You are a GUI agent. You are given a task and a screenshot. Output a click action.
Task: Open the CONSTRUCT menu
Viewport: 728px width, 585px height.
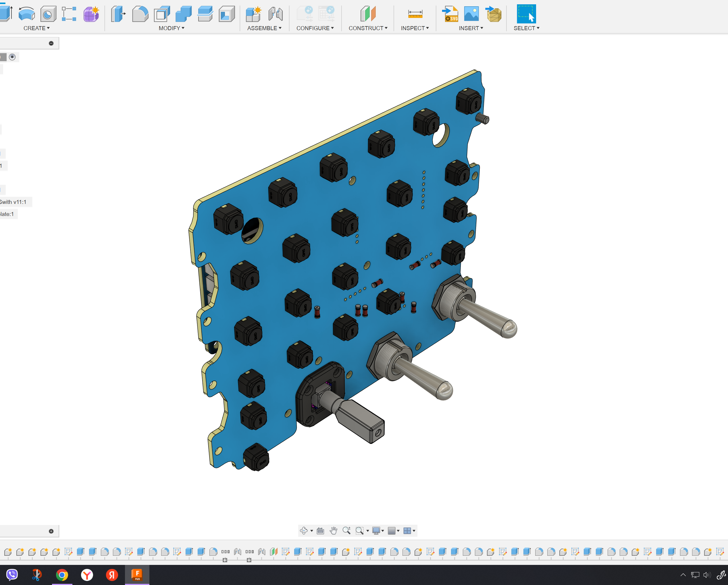pos(368,28)
